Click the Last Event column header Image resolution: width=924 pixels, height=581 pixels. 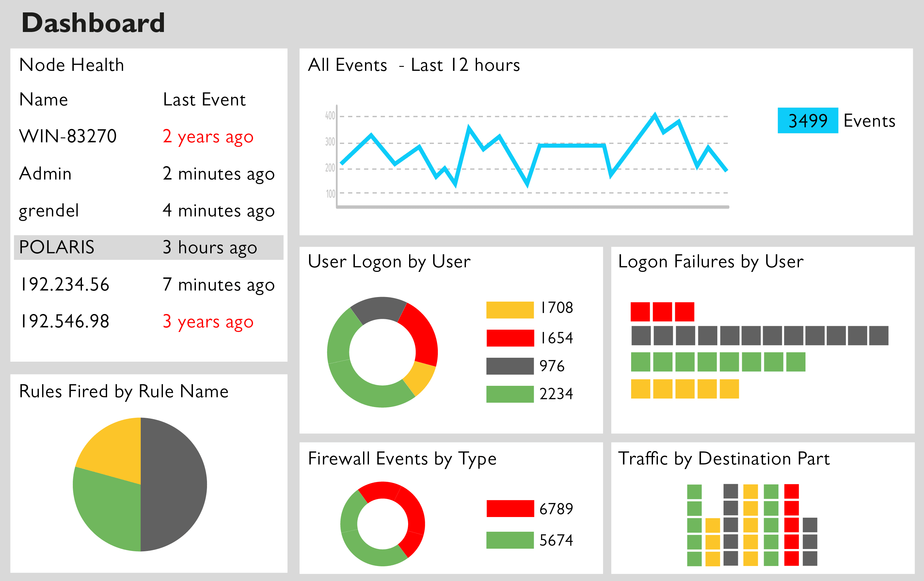[x=204, y=100]
